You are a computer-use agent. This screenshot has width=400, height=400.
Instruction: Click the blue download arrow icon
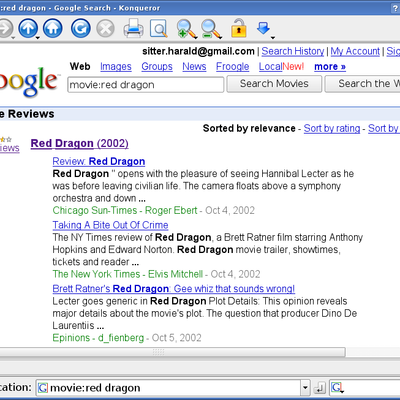(263, 28)
